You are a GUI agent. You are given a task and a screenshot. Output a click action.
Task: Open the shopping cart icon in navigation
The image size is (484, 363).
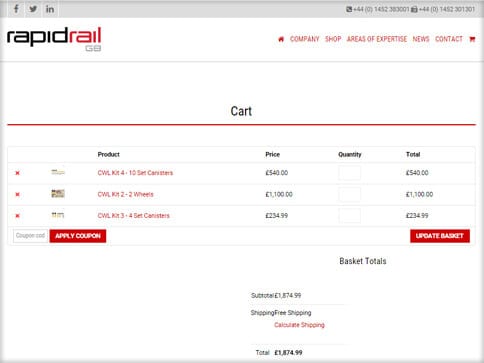[472, 39]
